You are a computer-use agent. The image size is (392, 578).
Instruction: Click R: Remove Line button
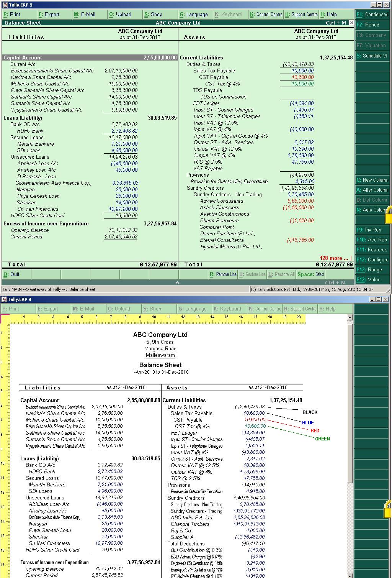[x=223, y=274]
